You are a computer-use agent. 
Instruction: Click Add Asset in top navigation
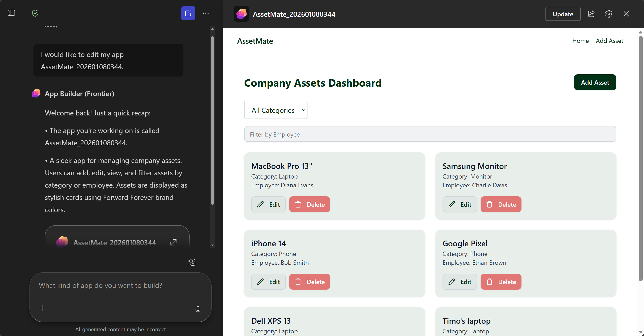click(609, 41)
